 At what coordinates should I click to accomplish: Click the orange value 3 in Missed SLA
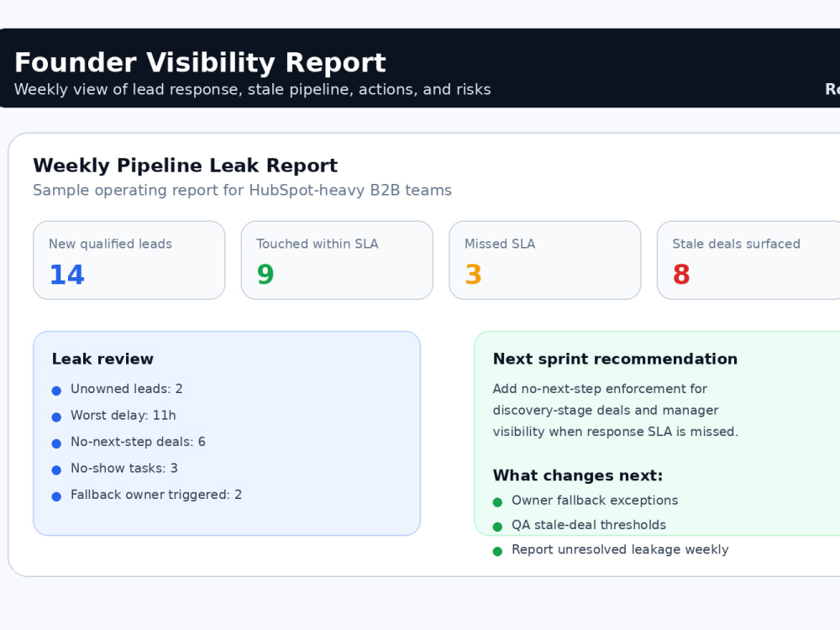(474, 275)
